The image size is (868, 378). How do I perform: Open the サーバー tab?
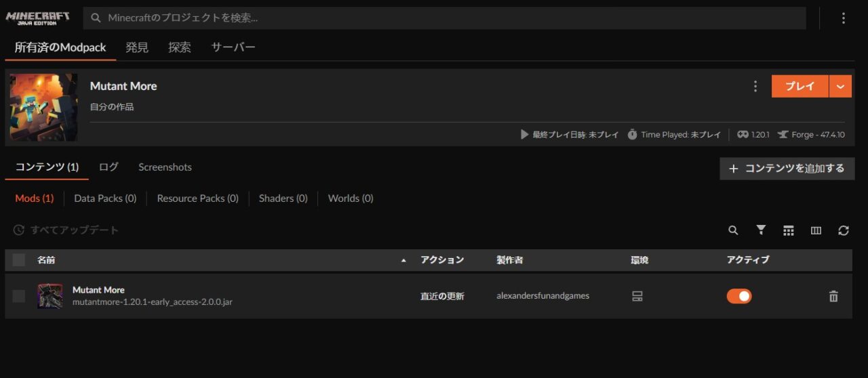point(233,47)
